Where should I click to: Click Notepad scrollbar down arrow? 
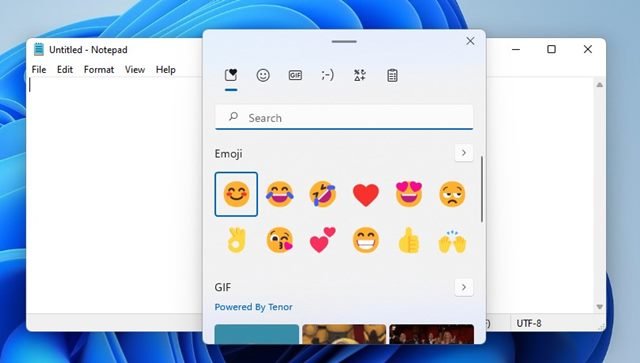[x=600, y=307]
